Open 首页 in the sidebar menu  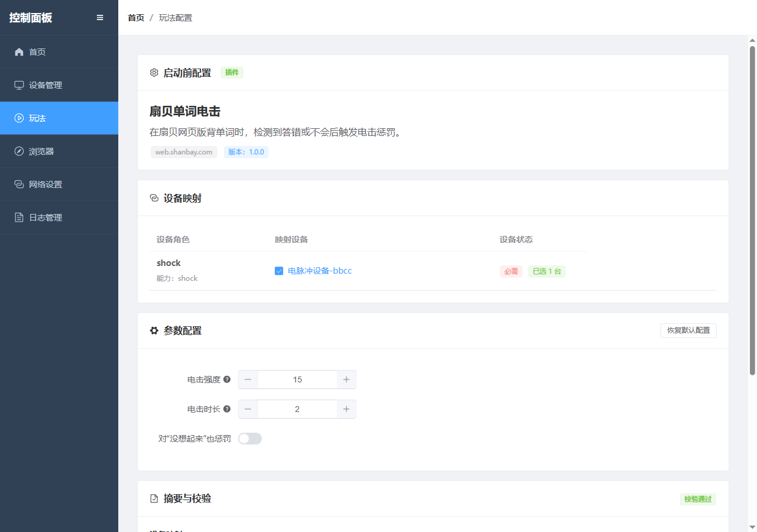[x=59, y=52]
